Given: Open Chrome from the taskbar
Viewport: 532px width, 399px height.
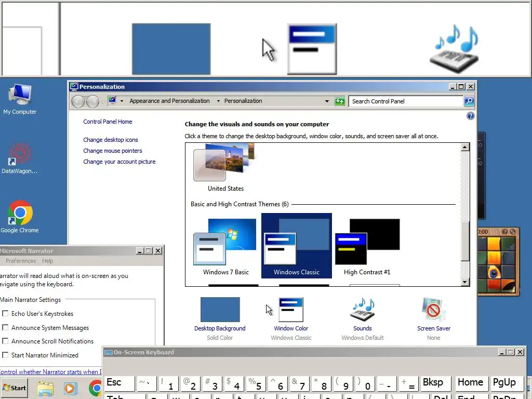Looking at the screenshot, I should (96, 389).
